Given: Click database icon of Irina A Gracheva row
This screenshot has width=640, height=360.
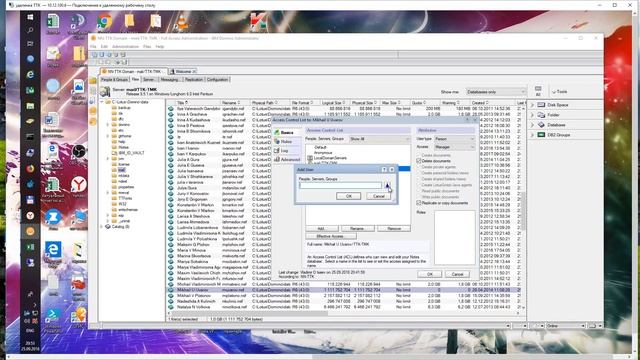Looking at the screenshot, I should 171,114.
